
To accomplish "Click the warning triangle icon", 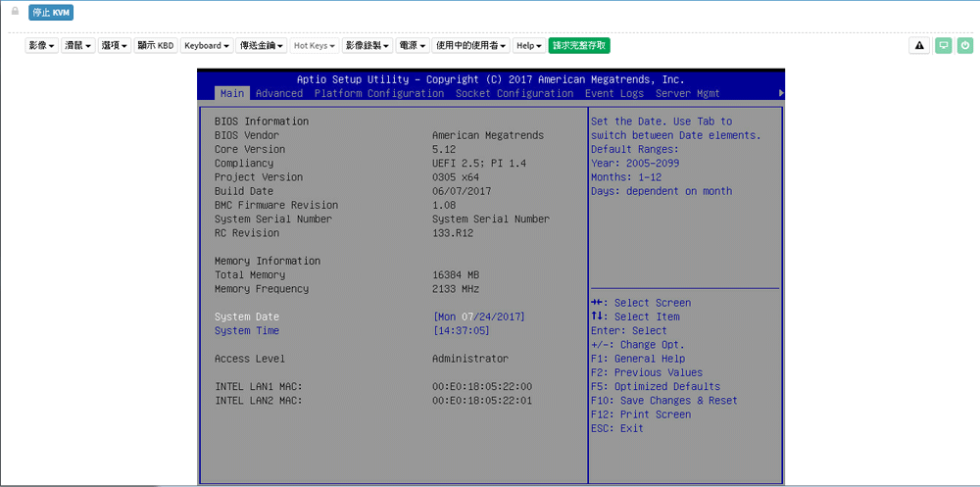I will [x=919, y=46].
